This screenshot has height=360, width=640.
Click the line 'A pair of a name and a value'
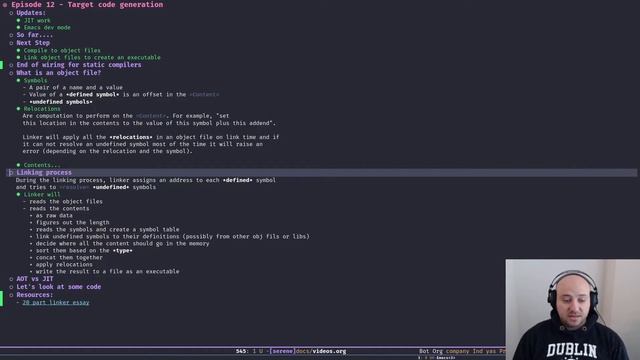76,87
